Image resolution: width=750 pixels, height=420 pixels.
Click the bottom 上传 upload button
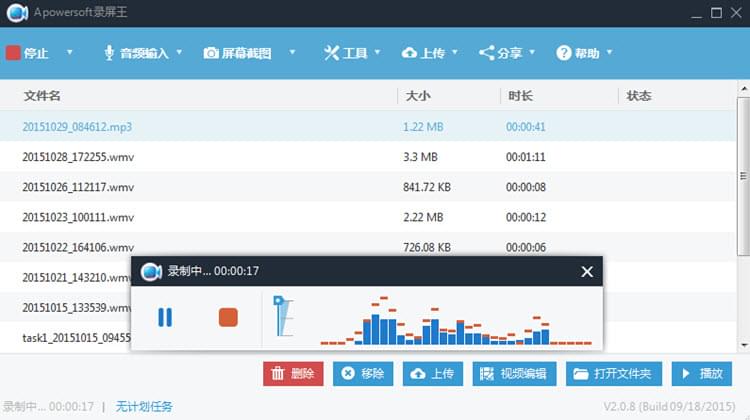[x=433, y=374]
